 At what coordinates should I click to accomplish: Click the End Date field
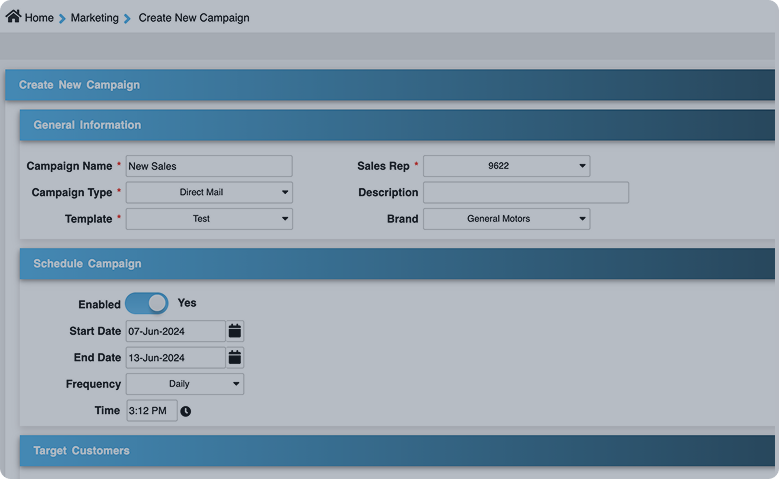175,357
